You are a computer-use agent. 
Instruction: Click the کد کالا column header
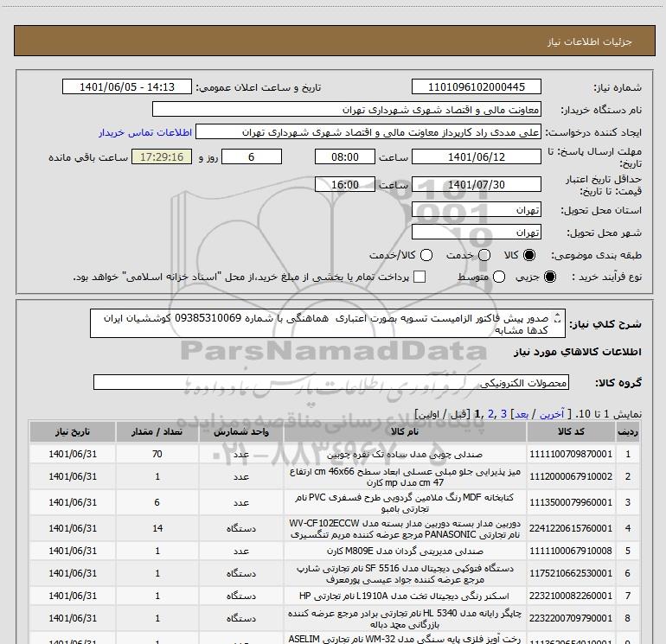pos(571,431)
